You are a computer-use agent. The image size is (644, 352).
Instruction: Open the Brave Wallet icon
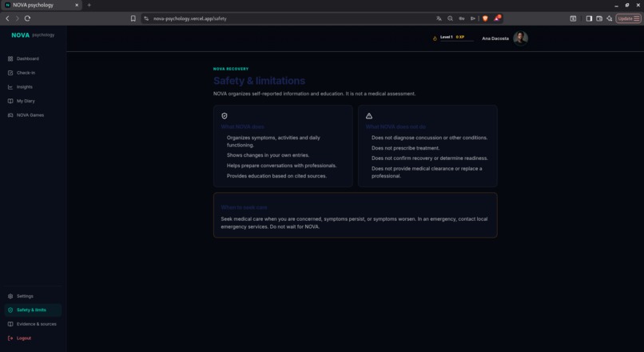(599, 18)
